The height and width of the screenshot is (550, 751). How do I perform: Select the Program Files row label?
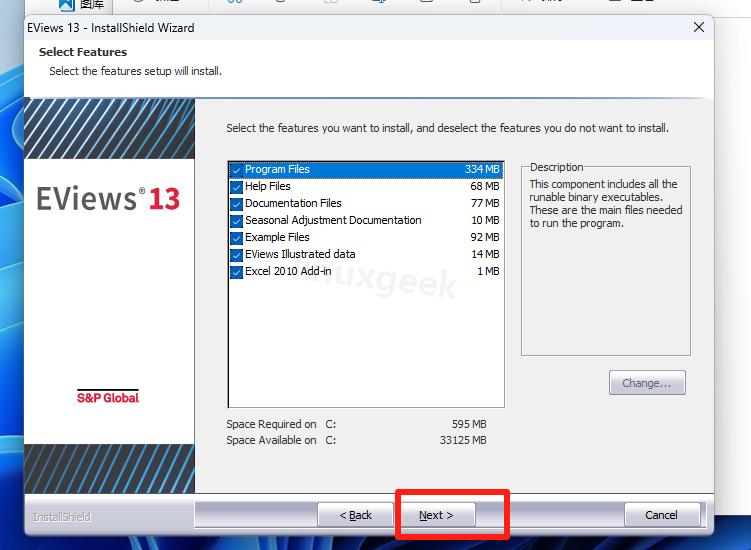point(277,170)
